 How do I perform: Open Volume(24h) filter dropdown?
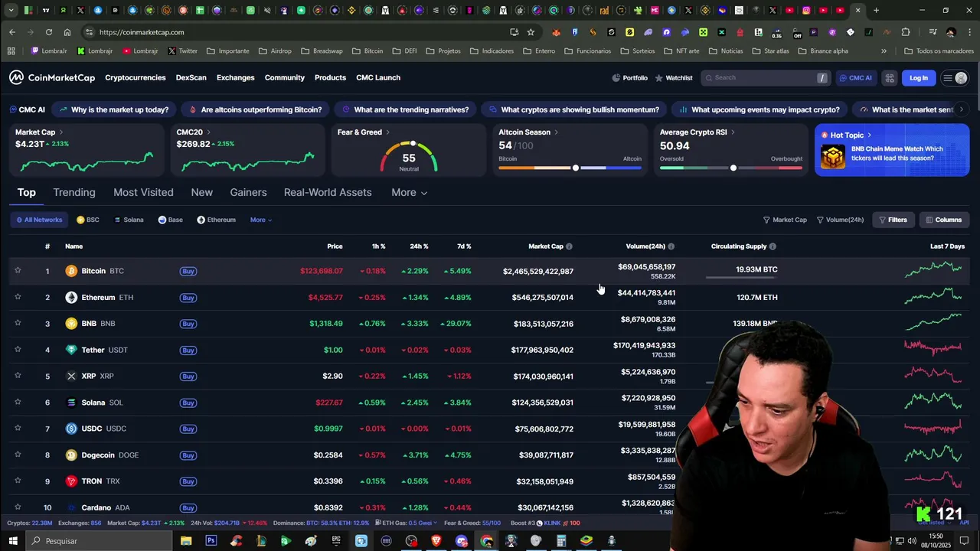[840, 220]
